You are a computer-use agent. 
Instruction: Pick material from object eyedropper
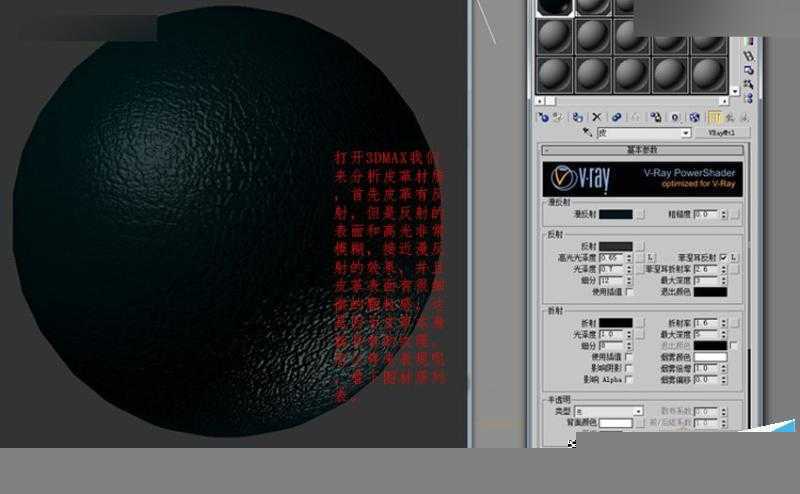[587, 133]
